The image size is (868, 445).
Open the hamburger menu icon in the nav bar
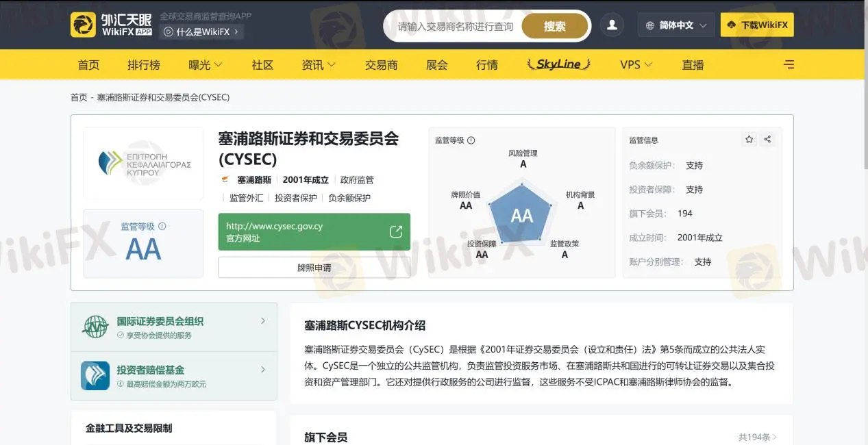[x=789, y=64]
